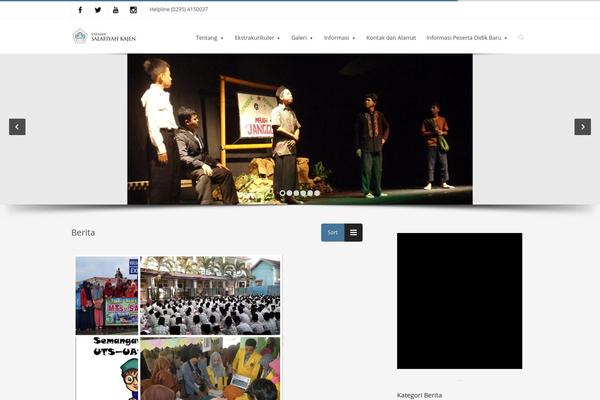The height and width of the screenshot is (400, 600).
Task: Open the Semangat UTS cartoon thumbnail
Action: pyautogui.click(x=107, y=368)
